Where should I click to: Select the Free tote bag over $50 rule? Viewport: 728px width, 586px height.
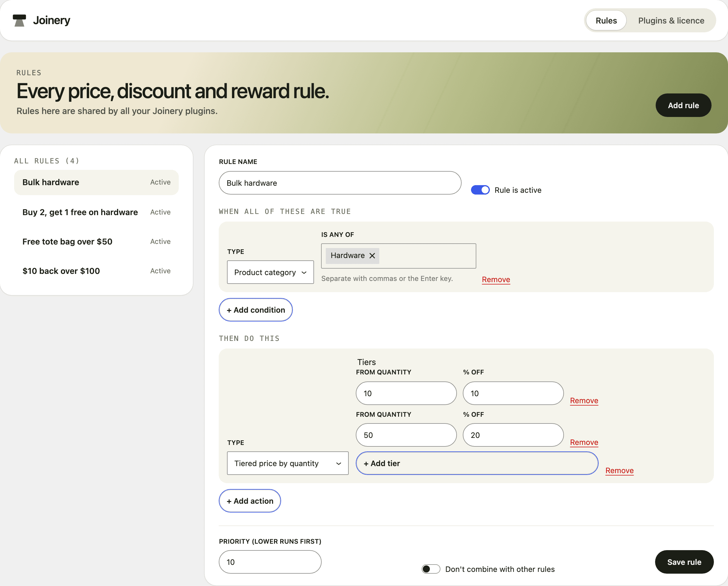tap(96, 242)
